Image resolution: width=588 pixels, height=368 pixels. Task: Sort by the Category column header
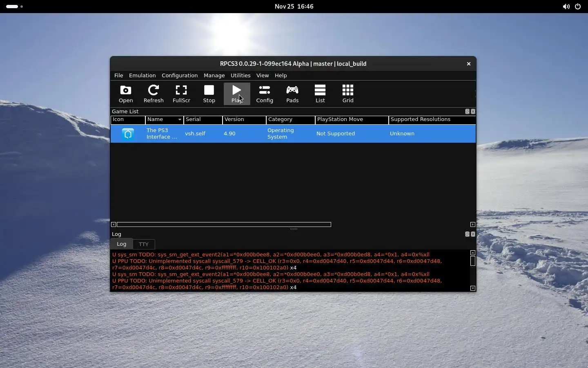pos(290,119)
